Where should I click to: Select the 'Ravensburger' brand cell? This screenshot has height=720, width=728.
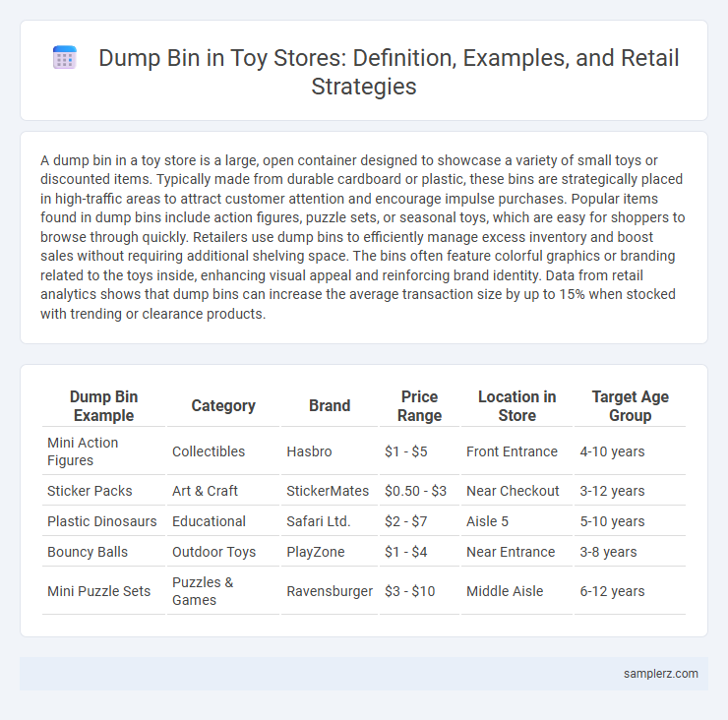coord(330,591)
